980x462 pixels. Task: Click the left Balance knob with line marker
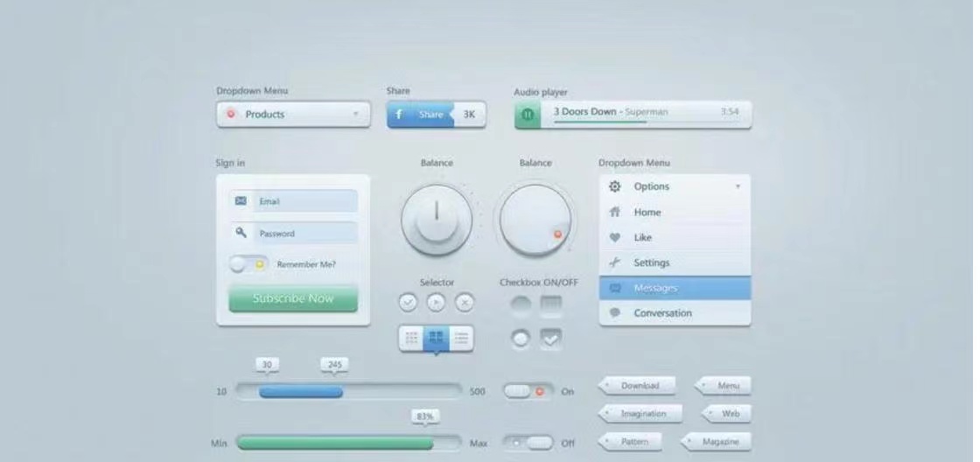click(x=437, y=219)
